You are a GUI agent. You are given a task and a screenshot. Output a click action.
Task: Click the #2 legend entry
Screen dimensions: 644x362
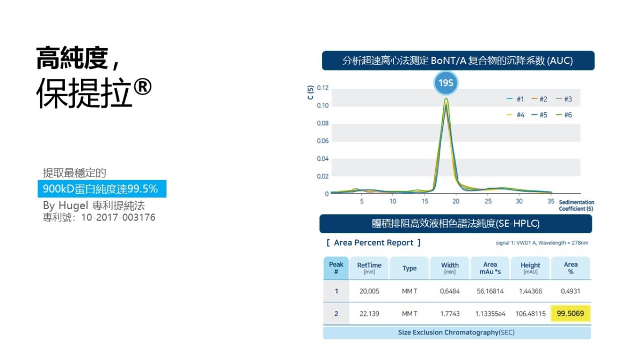[539, 99]
